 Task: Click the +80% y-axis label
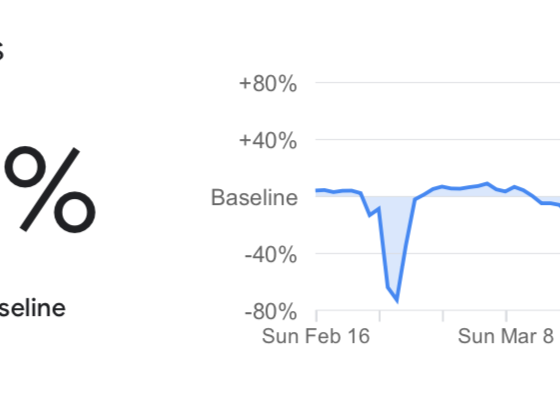268,84
